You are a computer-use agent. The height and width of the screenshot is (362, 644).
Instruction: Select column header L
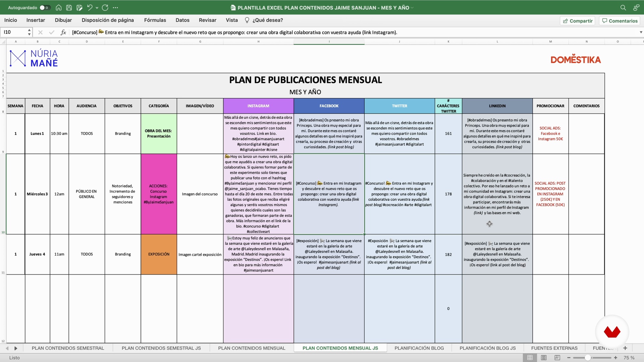pos(497,42)
